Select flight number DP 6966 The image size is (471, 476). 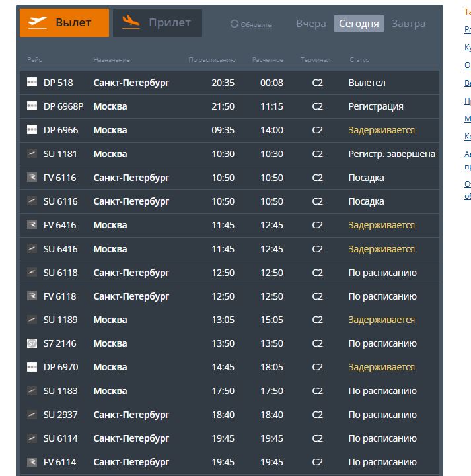click(61, 130)
